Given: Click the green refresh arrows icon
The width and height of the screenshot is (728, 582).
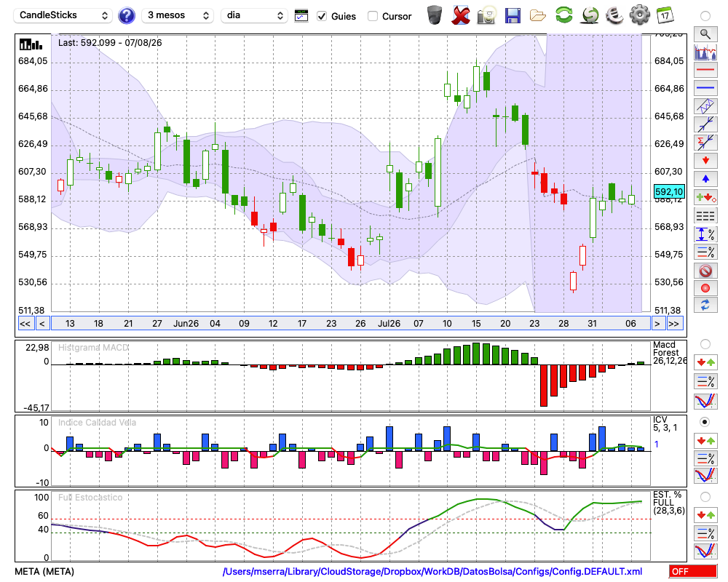Looking at the screenshot, I should [563, 15].
